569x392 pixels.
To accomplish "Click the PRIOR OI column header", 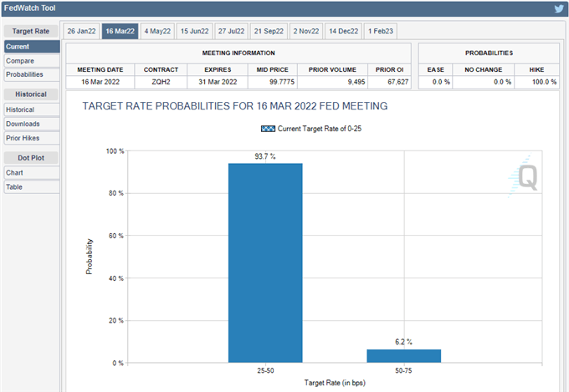I will pos(389,69).
